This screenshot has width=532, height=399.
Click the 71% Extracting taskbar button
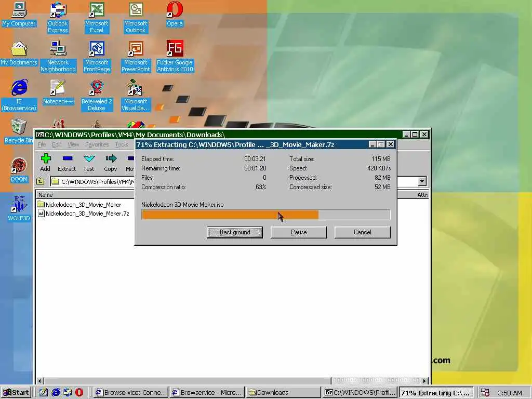[x=436, y=393]
